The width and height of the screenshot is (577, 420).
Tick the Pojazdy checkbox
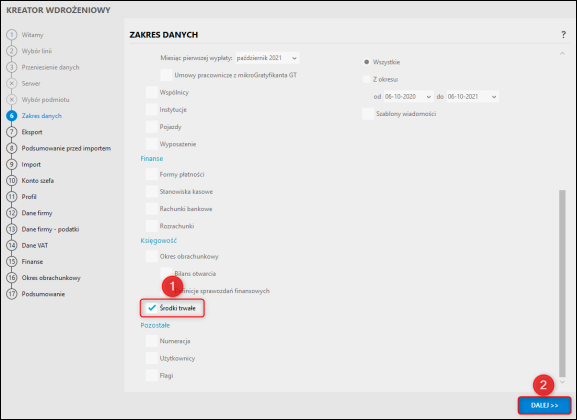[152, 127]
